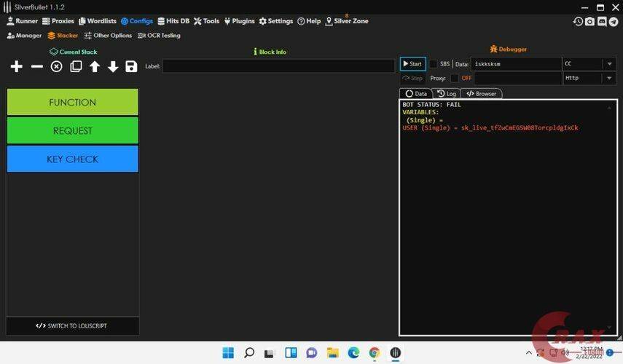
Task: Toggle the Proxy checkbox
Action: coord(455,78)
